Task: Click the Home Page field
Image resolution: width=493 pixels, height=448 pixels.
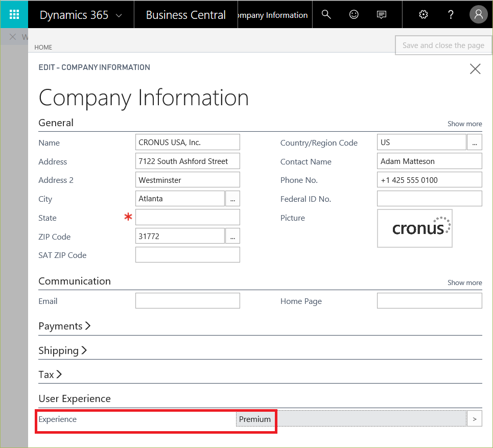Action: coord(430,301)
